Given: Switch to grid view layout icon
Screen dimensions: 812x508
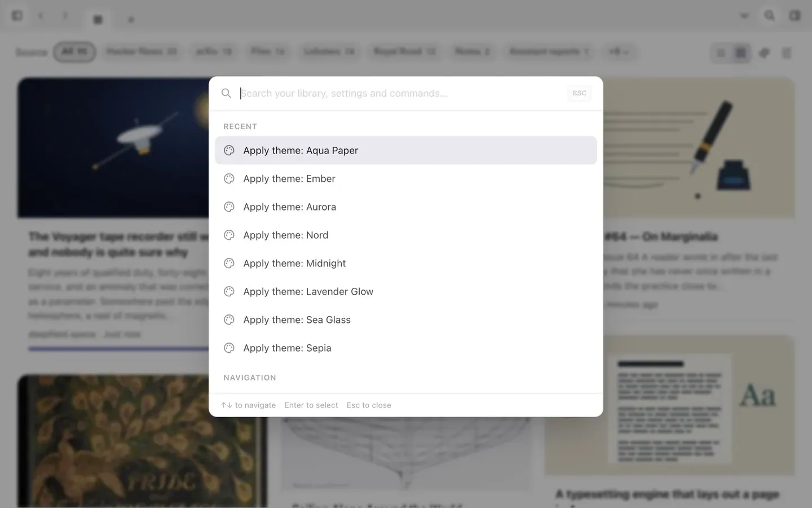Looking at the screenshot, I should click(x=740, y=53).
